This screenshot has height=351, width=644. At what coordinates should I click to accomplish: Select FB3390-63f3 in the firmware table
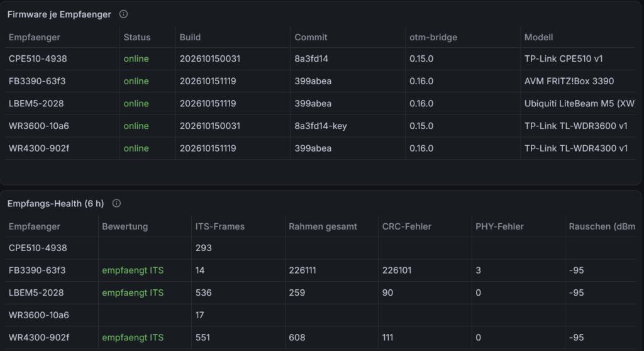pos(37,81)
